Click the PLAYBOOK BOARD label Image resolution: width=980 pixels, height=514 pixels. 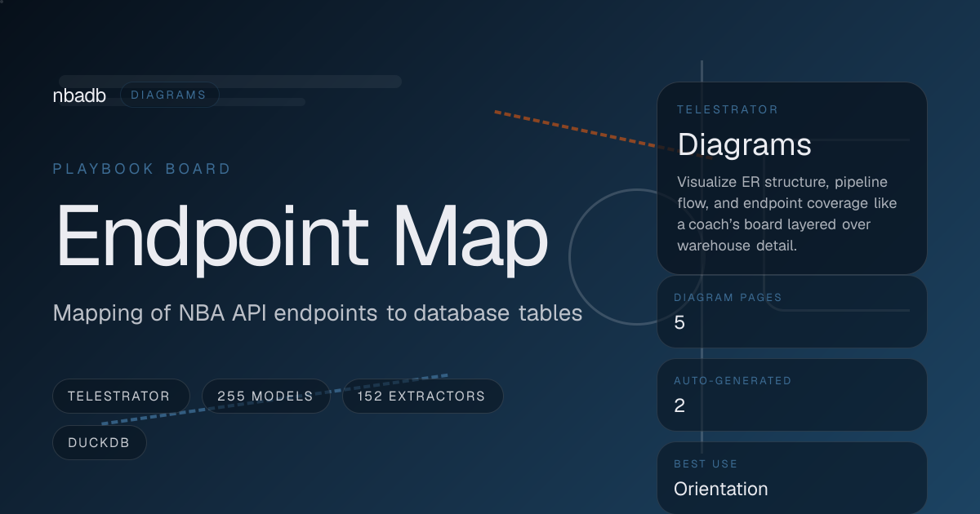click(x=142, y=169)
